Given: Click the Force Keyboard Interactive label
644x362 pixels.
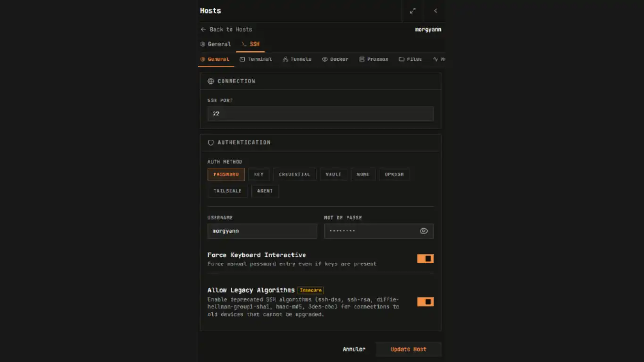Looking at the screenshot, I should point(257,255).
